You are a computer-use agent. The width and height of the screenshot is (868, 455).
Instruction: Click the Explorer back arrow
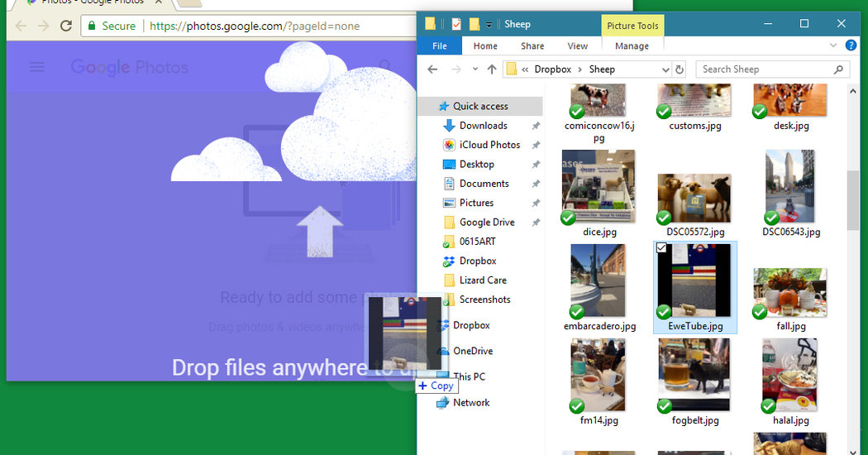pos(432,69)
